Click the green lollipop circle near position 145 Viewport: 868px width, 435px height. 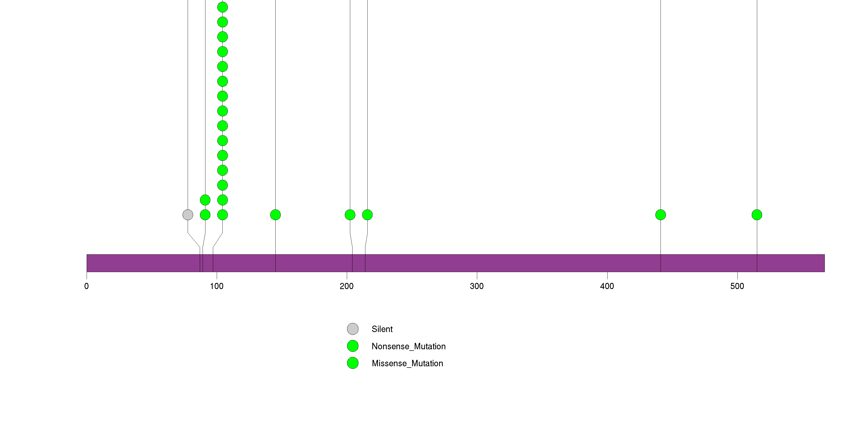[275, 215]
